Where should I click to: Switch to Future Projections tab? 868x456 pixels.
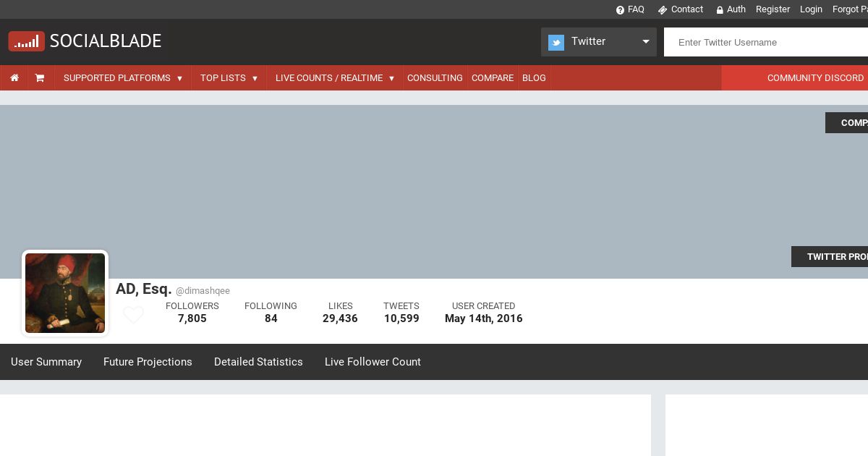coord(148,362)
